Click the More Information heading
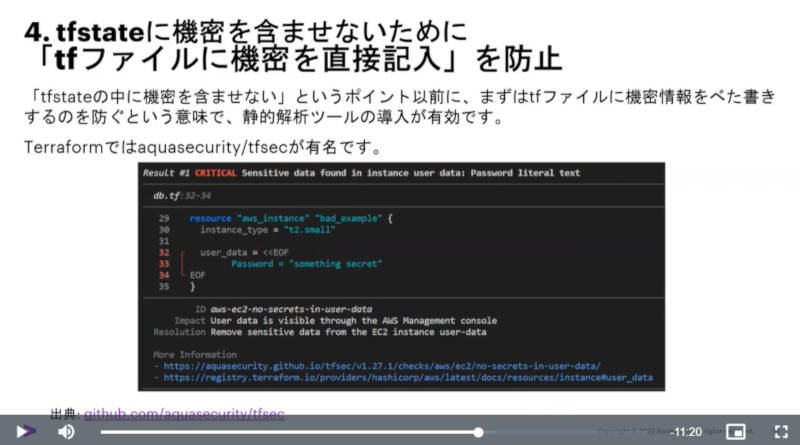This screenshot has height=445, width=800. [195, 355]
